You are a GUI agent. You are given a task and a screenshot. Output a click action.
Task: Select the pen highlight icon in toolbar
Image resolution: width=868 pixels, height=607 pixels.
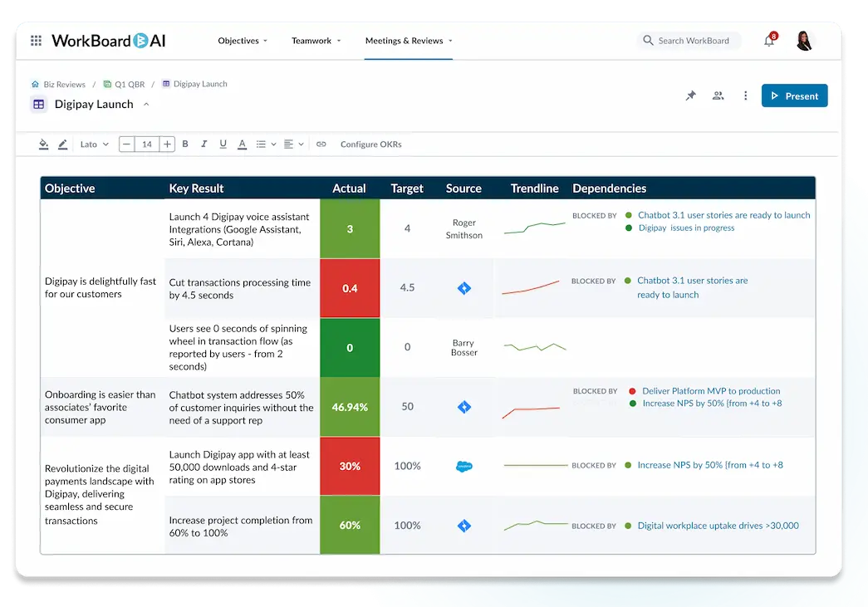(x=62, y=144)
